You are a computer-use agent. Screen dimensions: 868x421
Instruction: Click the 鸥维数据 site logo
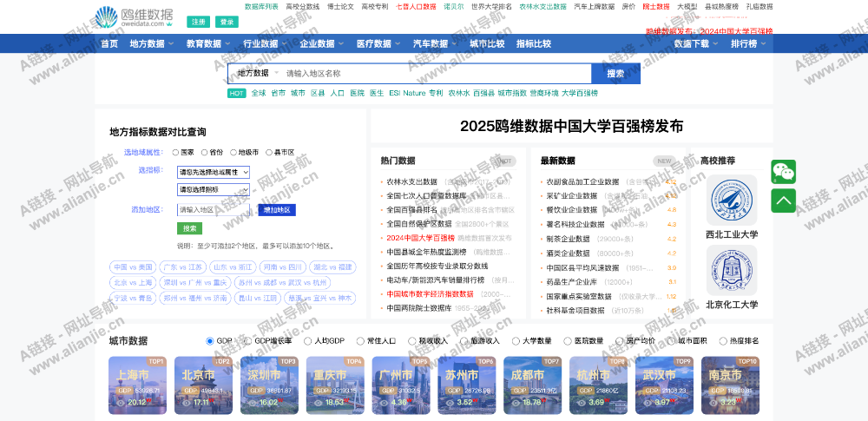[x=134, y=17]
